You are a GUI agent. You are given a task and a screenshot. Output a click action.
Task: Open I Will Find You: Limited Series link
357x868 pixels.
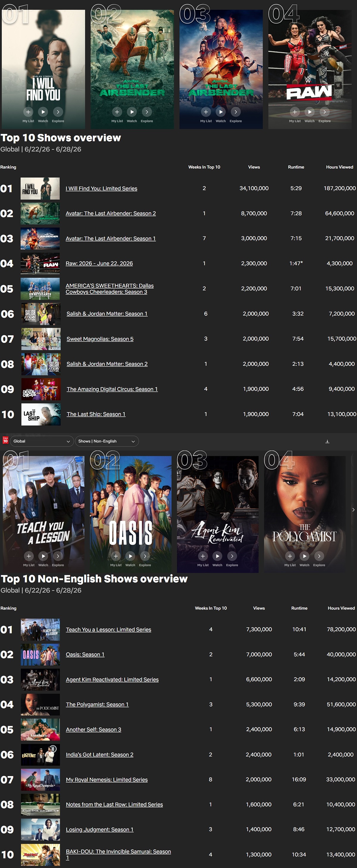[101, 189]
